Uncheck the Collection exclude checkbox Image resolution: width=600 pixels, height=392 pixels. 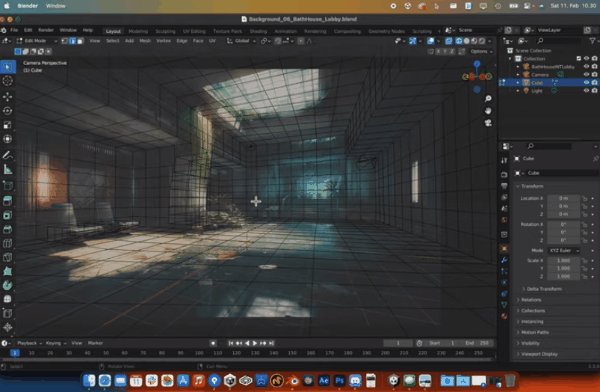[x=579, y=59]
